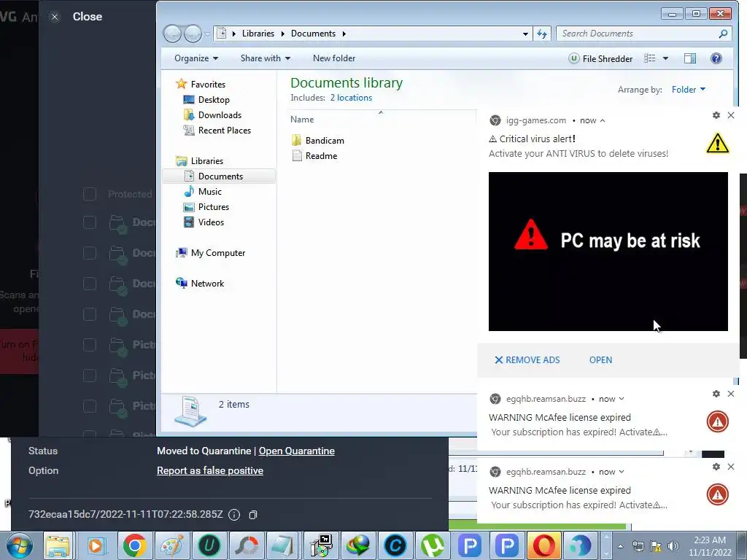
Task: Click the taskbar clock showing 2:23 AM
Action: [x=709, y=546]
